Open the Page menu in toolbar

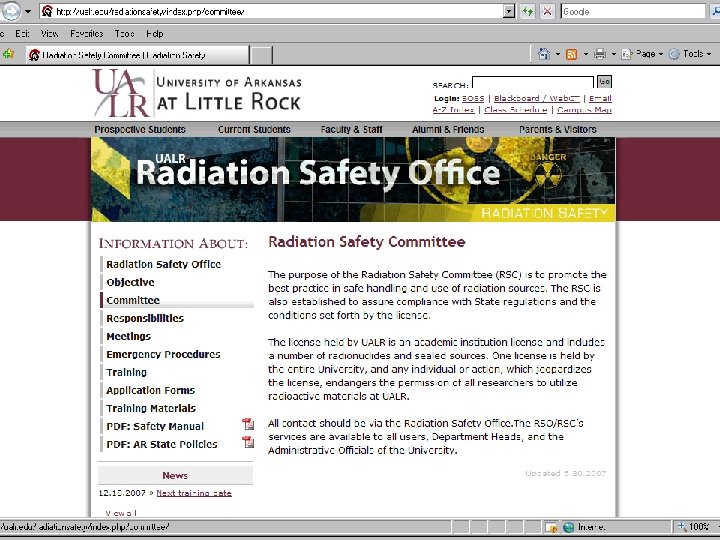click(642, 54)
